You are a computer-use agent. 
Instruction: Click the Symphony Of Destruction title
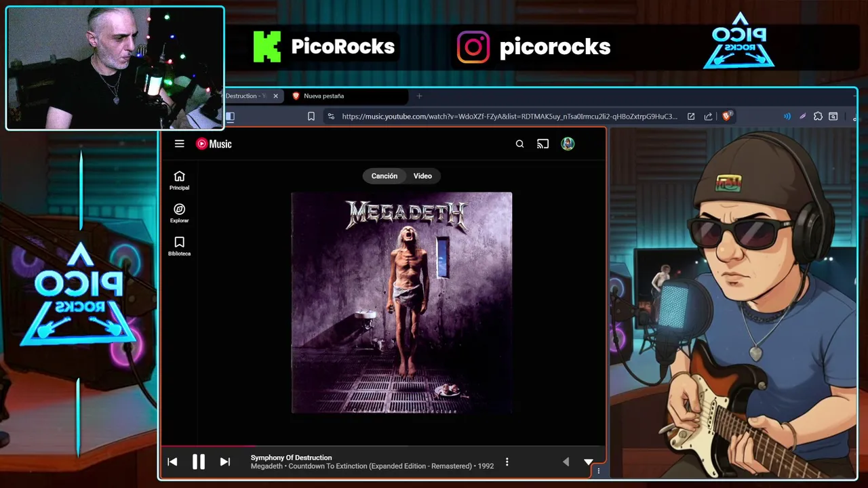(x=291, y=457)
